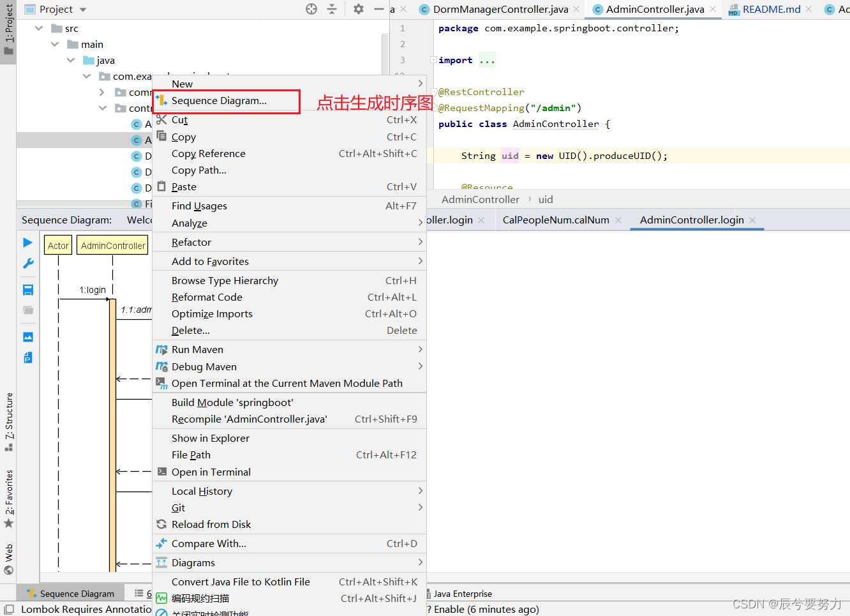The height and width of the screenshot is (616, 850).
Task: Switch to DormManagerController.java tab
Action: click(500, 9)
